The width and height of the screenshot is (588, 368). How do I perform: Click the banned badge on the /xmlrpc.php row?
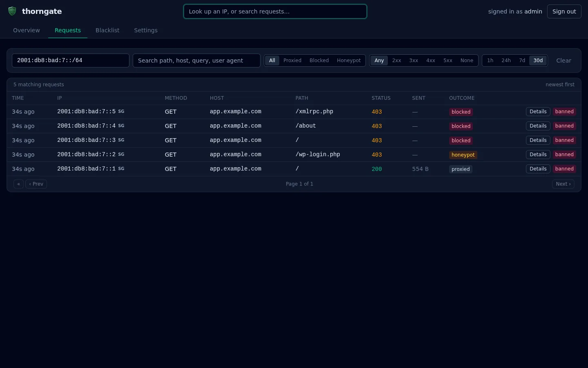(x=564, y=112)
